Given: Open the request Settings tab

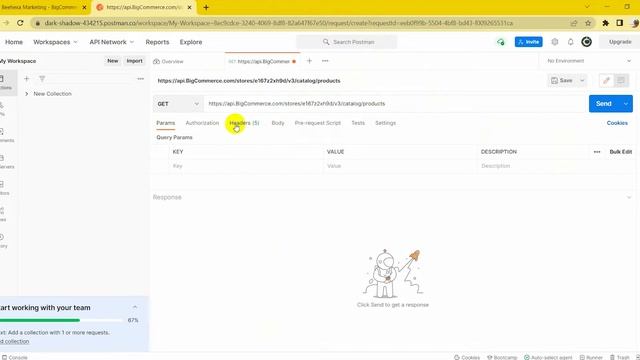Looking at the screenshot, I should (385, 123).
